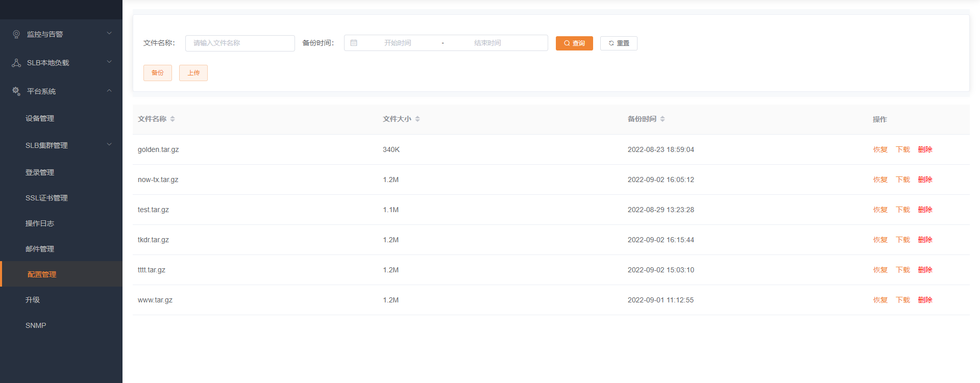Click the 备份 backup button
The image size is (980, 383).
click(x=158, y=73)
